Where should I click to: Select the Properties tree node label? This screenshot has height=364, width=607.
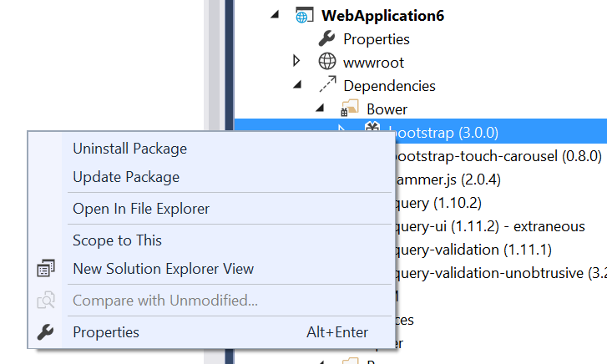377,39
